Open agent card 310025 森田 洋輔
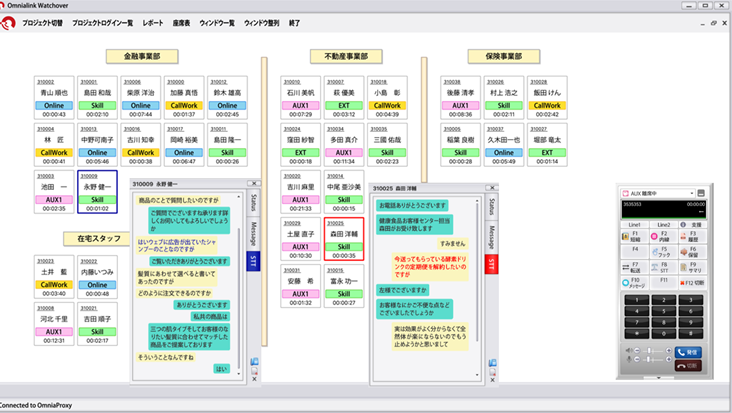The height and width of the screenshot is (413, 732). pyautogui.click(x=344, y=239)
